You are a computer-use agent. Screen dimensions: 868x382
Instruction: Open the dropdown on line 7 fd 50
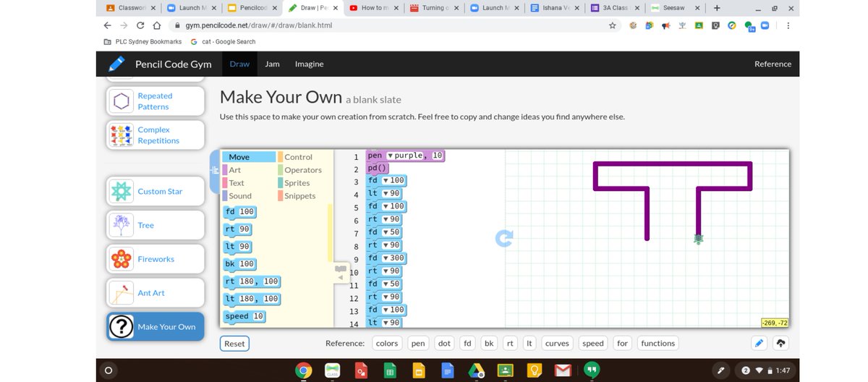(x=386, y=232)
